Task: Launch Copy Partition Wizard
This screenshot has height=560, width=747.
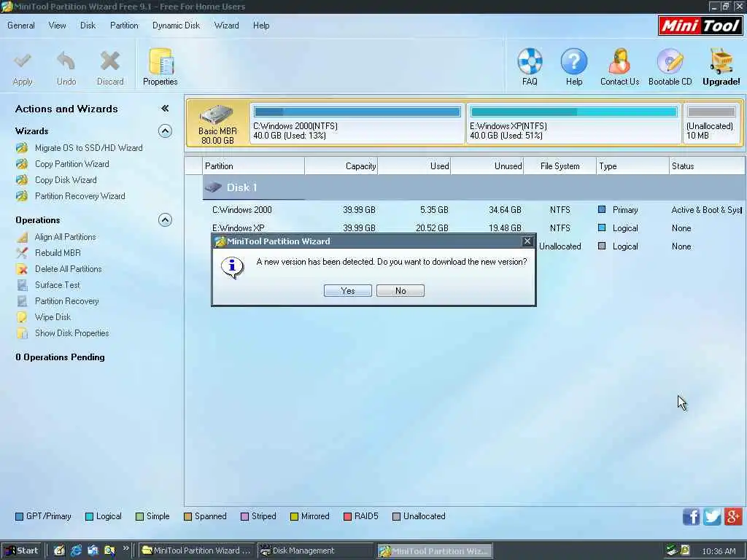Action: pyautogui.click(x=72, y=164)
